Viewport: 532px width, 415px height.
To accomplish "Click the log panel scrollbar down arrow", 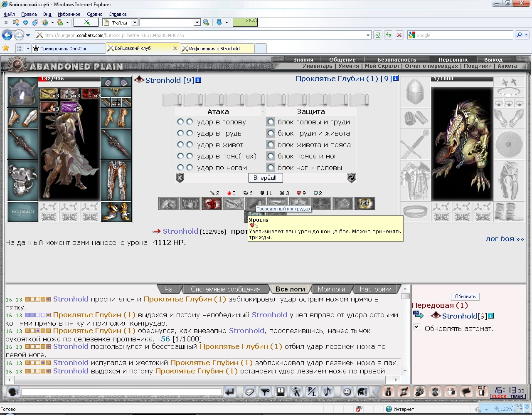I will (405, 371).
